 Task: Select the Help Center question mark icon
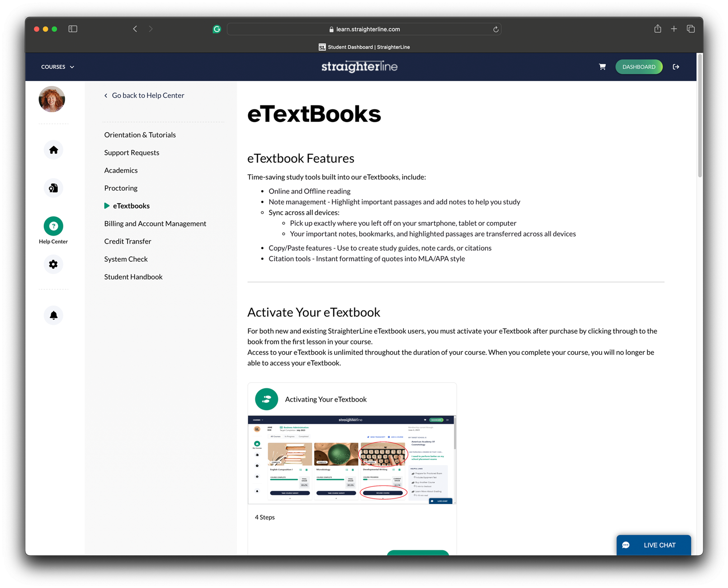point(54,226)
